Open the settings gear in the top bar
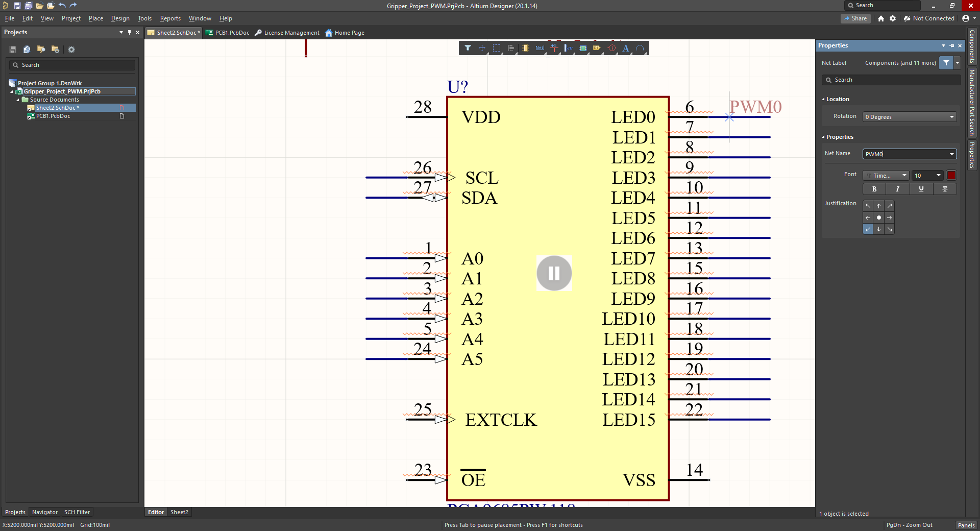The height and width of the screenshot is (531, 980). (893, 18)
